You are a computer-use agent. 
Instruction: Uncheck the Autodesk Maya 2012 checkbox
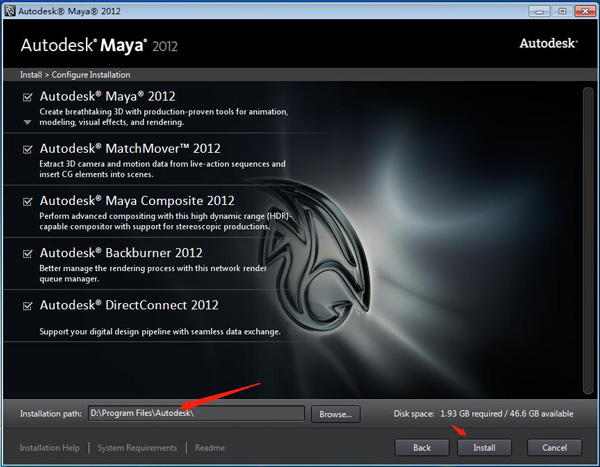(28, 97)
